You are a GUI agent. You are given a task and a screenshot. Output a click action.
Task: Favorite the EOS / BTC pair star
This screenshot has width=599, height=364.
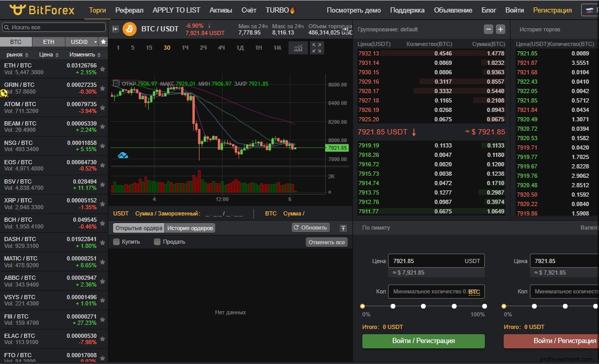103,166
